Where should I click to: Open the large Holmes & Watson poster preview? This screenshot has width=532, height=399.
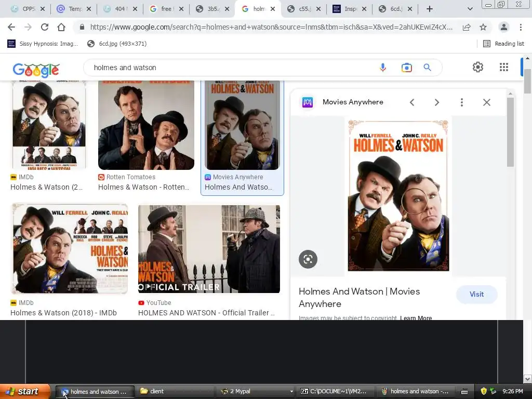coord(398,195)
